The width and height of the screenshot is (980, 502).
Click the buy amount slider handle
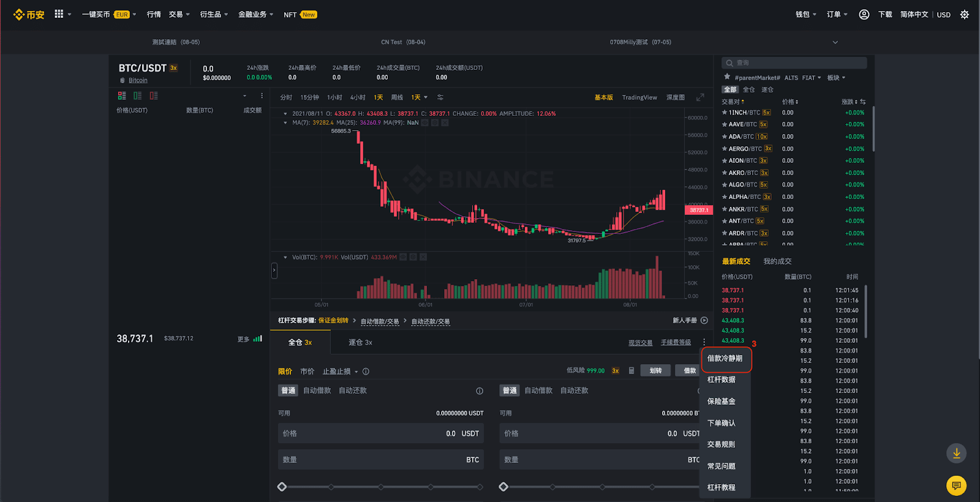point(282,487)
